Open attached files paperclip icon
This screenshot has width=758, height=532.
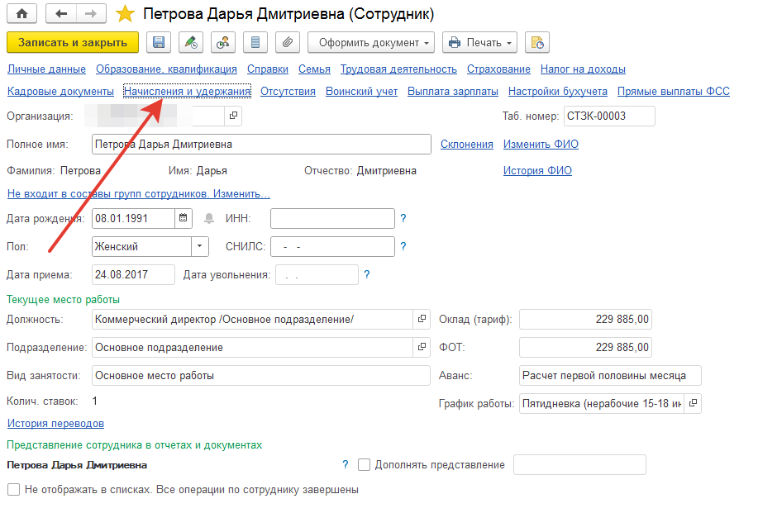click(288, 42)
